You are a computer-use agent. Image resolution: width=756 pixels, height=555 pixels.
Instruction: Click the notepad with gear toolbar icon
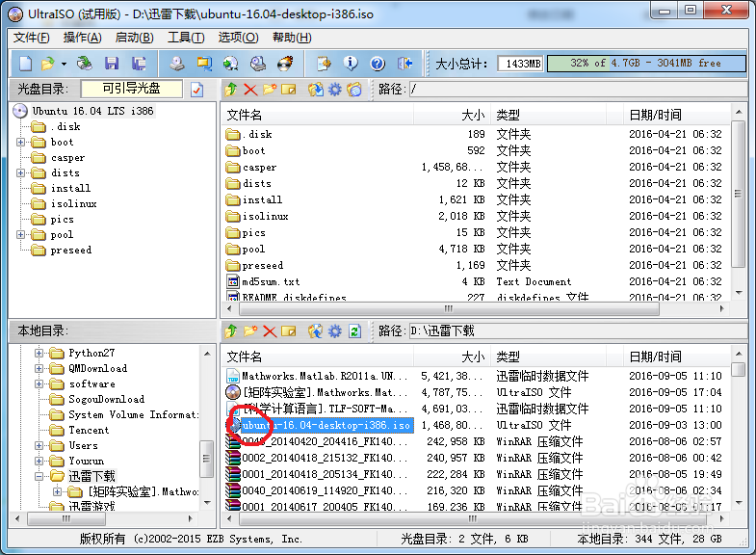point(324,64)
